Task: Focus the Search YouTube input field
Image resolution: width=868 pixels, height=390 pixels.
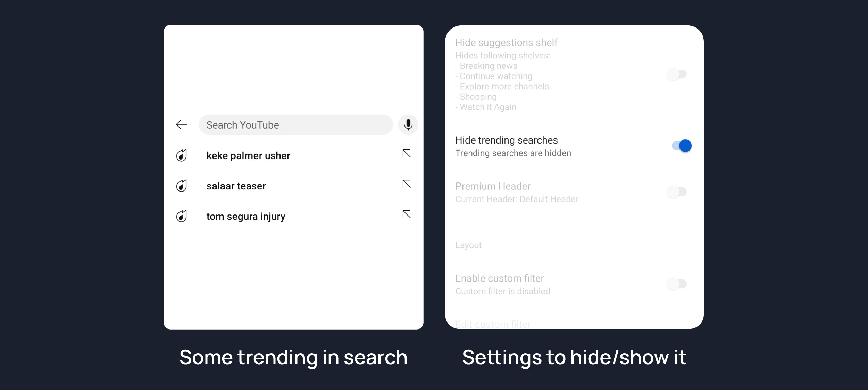Action: [295, 124]
